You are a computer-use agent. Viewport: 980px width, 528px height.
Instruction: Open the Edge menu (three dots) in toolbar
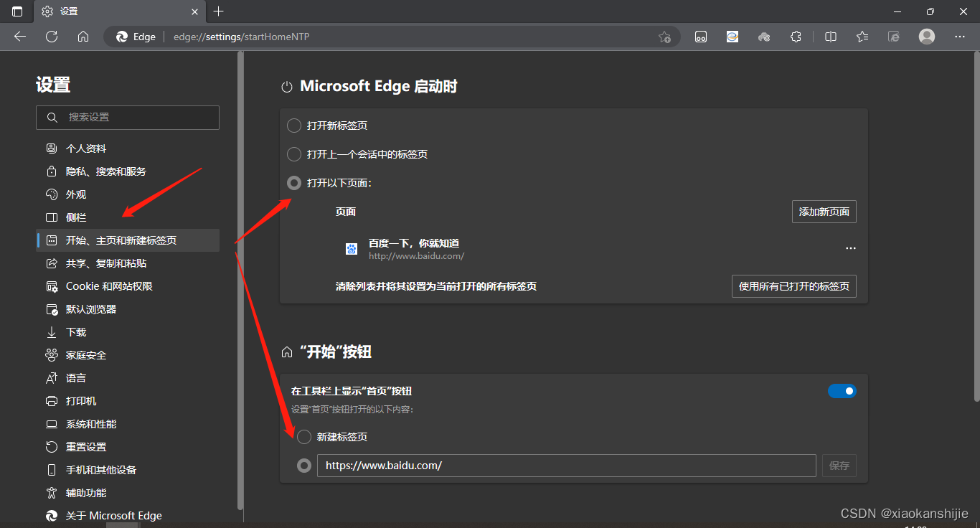pos(960,37)
